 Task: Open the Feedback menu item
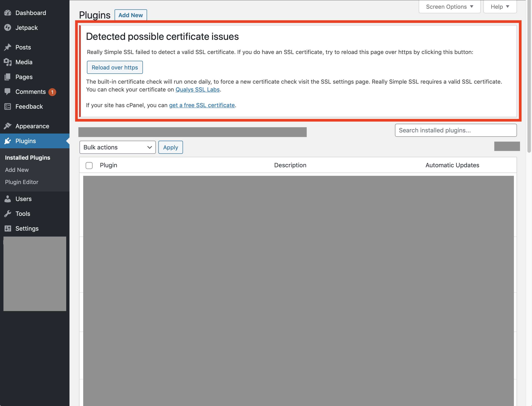pyautogui.click(x=35, y=107)
